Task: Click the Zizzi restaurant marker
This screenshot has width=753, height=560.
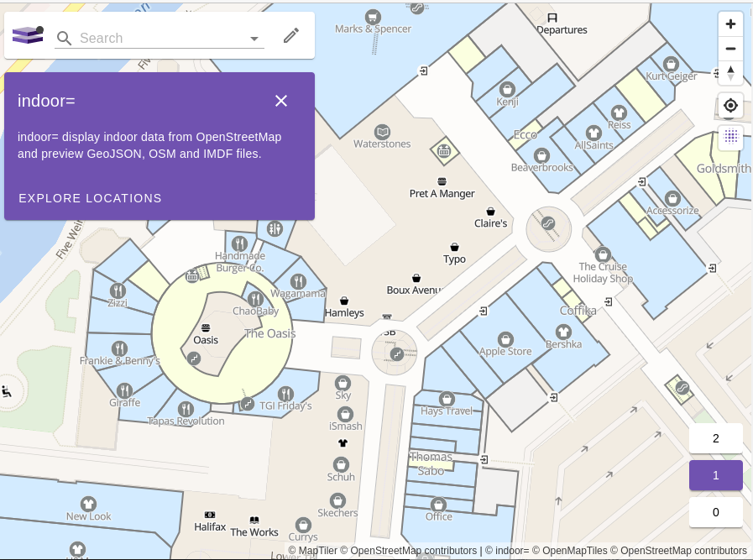Action: (x=118, y=290)
